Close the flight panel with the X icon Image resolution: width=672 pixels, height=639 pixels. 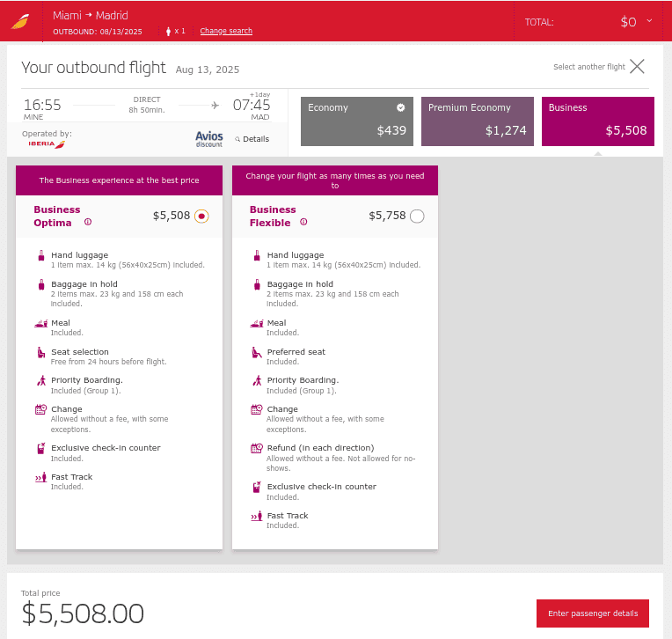coord(638,67)
